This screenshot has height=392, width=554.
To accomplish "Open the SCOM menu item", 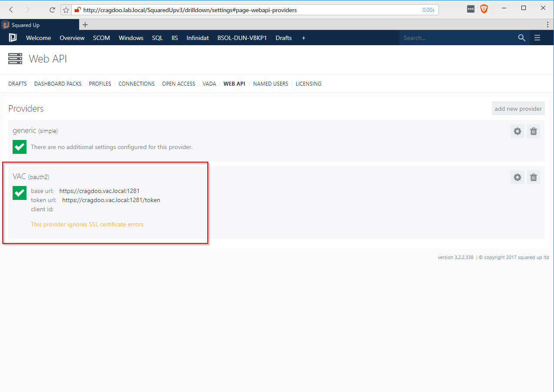I will point(102,38).
